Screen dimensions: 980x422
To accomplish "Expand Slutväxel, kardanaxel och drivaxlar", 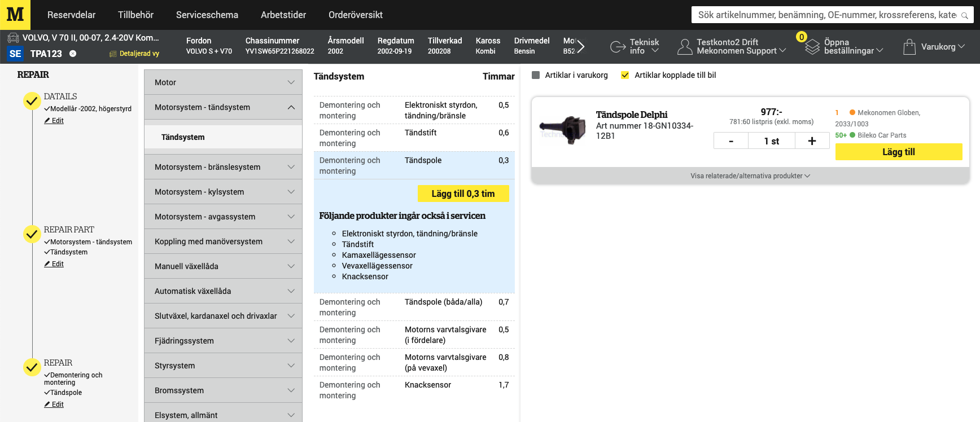I will (x=223, y=316).
